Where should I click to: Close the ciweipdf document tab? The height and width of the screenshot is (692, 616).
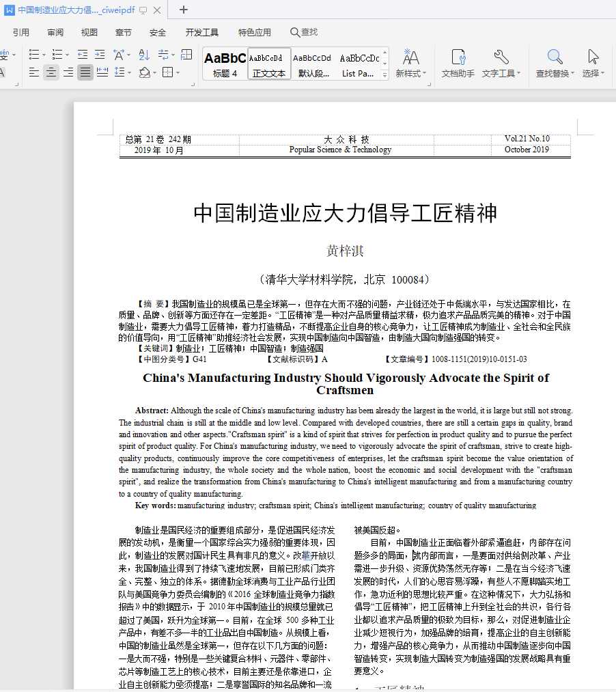point(156,10)
